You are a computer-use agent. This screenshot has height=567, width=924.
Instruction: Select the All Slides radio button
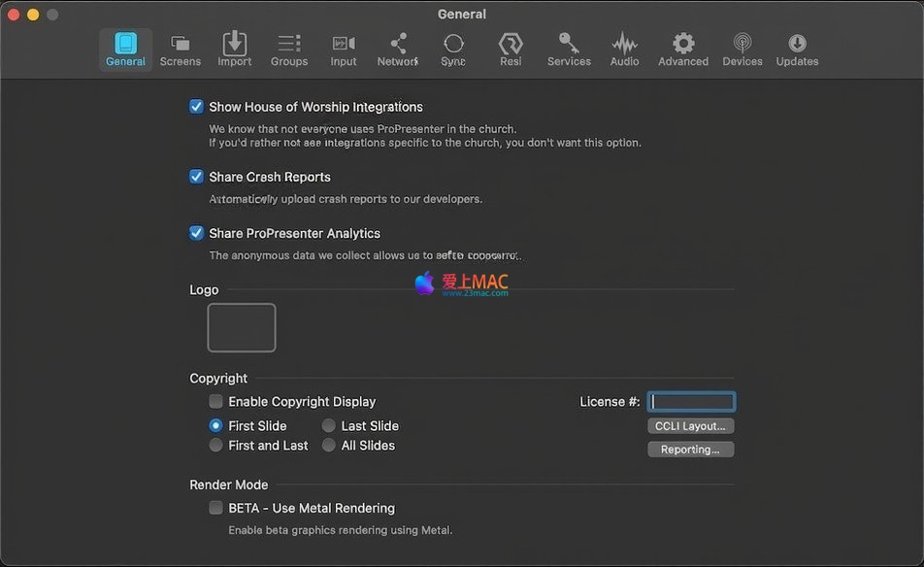click(329, 446)
